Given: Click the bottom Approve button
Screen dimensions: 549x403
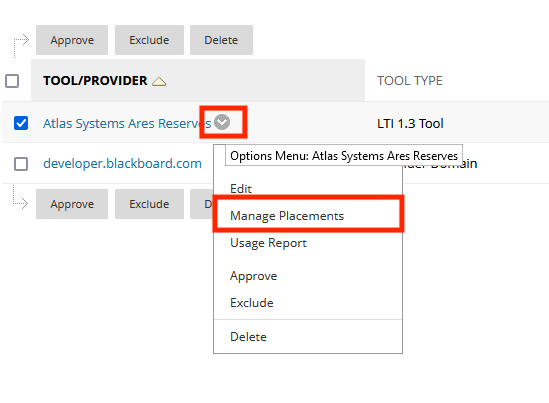Looking at the screenshot, I should pos(72,204).
